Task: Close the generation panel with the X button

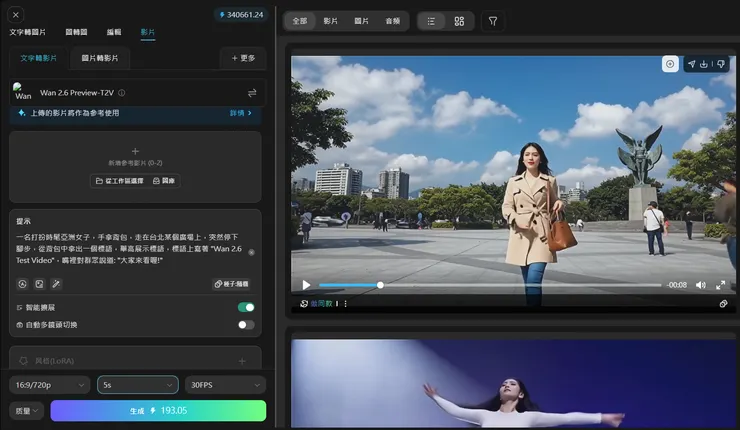Action: tap(16, 15)
